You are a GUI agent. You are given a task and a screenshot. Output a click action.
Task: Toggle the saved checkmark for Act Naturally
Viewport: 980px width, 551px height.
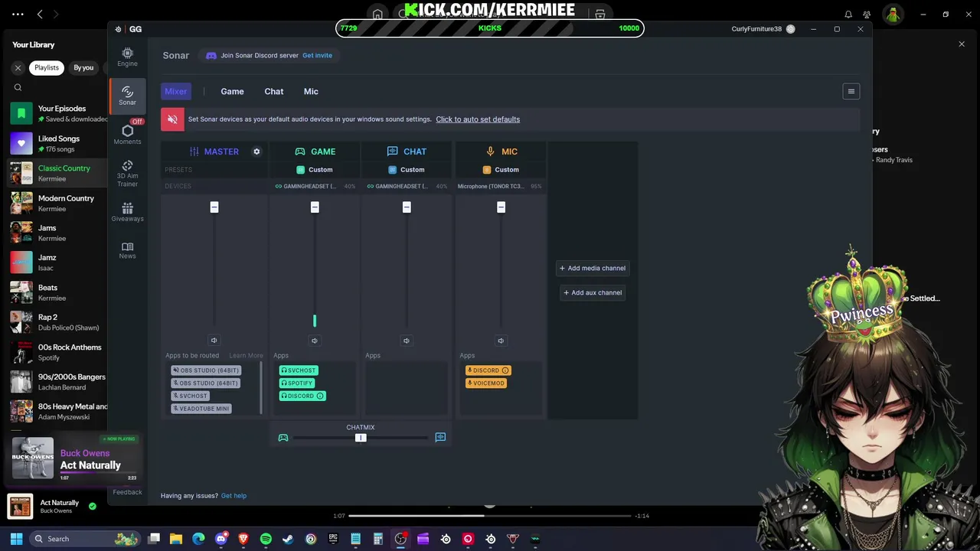click(93, 506)
